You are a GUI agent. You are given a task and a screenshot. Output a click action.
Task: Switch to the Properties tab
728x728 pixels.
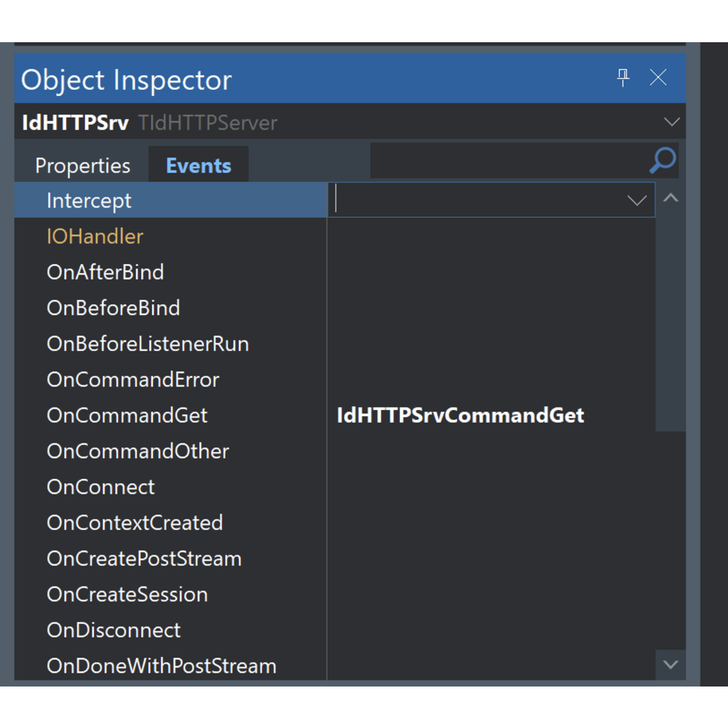[x=82, y=166]
